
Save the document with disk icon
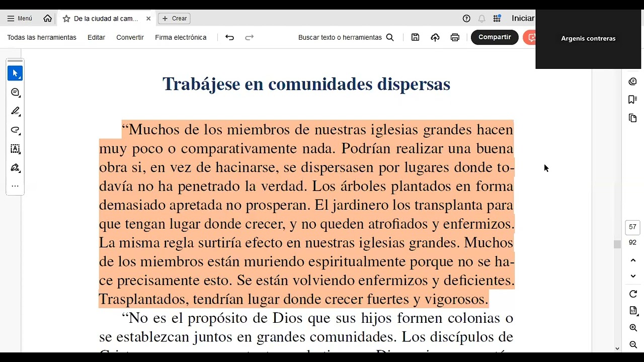[x=415, y=37]
